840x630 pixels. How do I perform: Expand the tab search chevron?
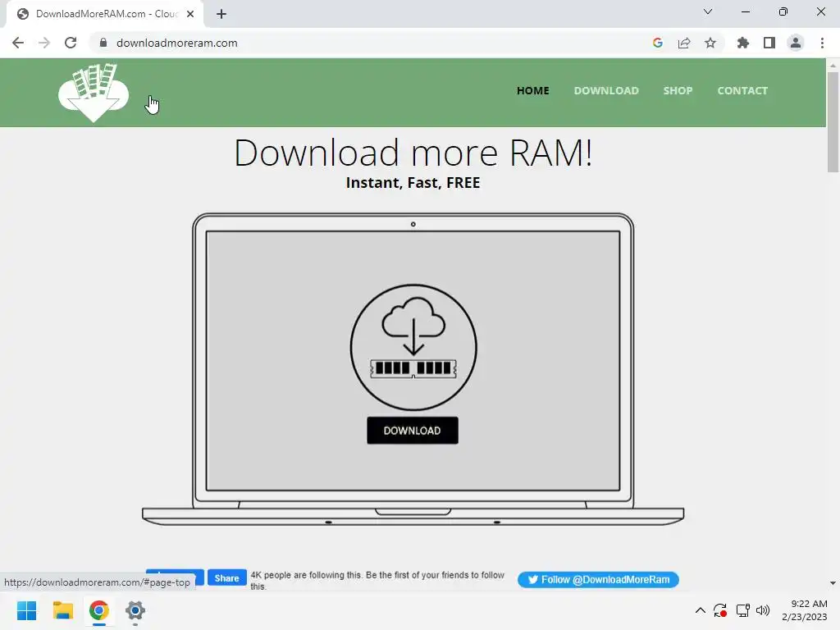[x=708, y=11]
